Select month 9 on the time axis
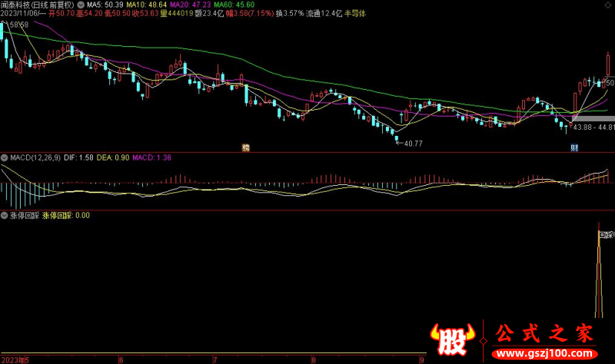 click(x=421, y=359)
